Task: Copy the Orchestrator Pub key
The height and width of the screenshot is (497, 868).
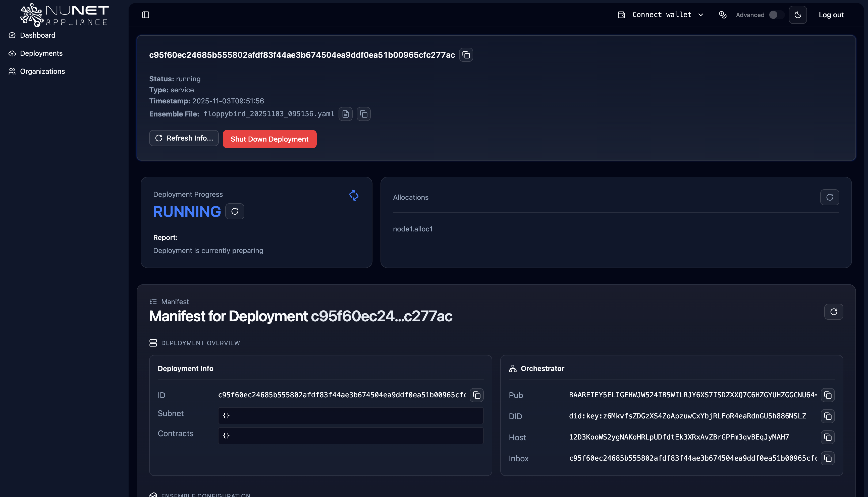Action: tap(827, 395)
